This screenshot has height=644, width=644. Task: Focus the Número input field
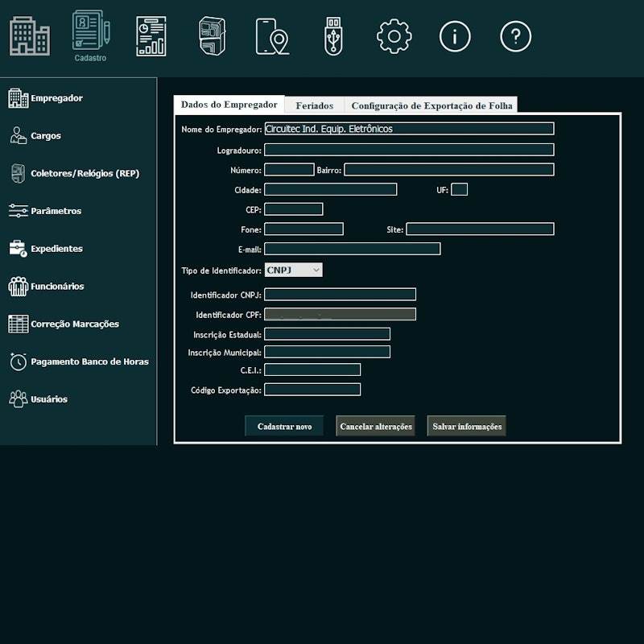289,169
